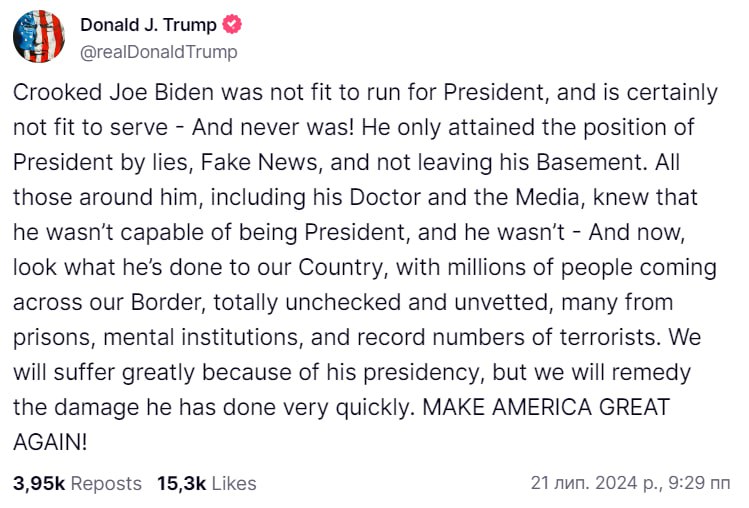This screenshot has height=508, width=749.
Task: Click the 3,95k repost count number
Action: pyautogui.click(x=39, y=483)
